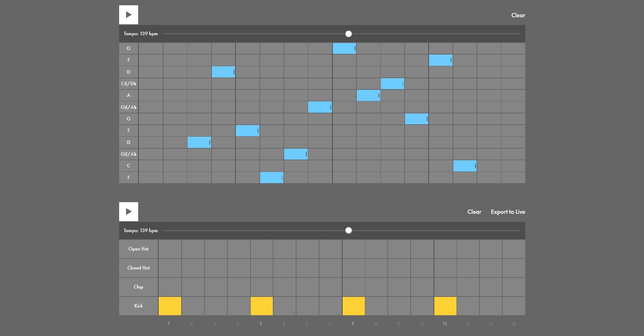Click the Kick row label

[139, 306]
